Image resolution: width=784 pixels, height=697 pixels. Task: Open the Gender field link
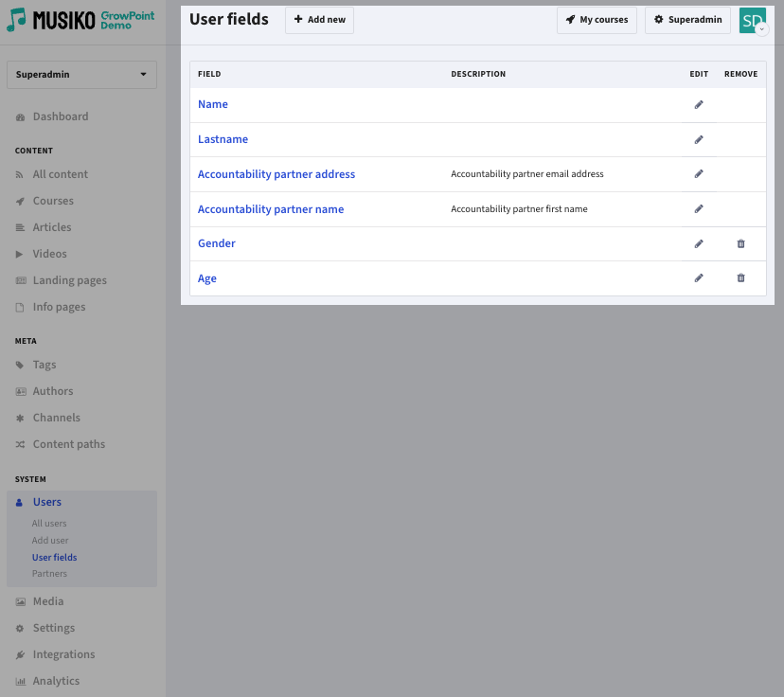[x=216, y=243]
